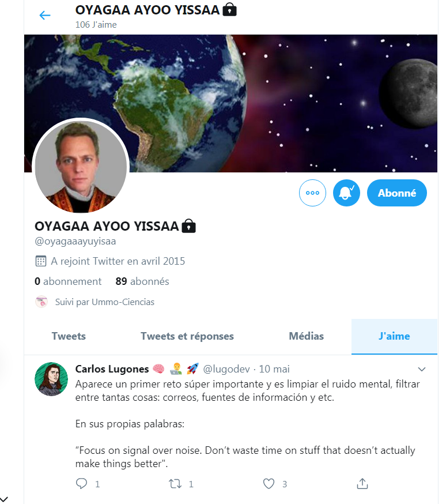446x504 pixels.
Task: Open the Tweets et réponses tab
Action: coord(187,336)
